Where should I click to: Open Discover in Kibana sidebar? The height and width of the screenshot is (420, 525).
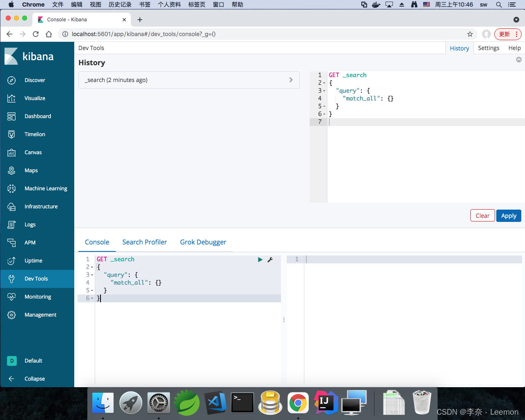coord(35,80)
